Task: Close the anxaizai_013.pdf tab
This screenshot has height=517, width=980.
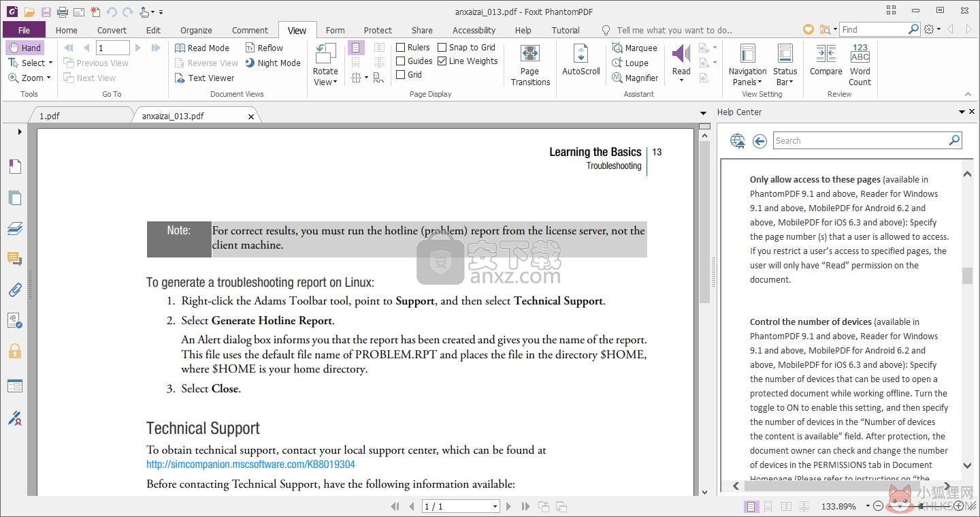Action: pyautogui.click(x=251, y=116)
